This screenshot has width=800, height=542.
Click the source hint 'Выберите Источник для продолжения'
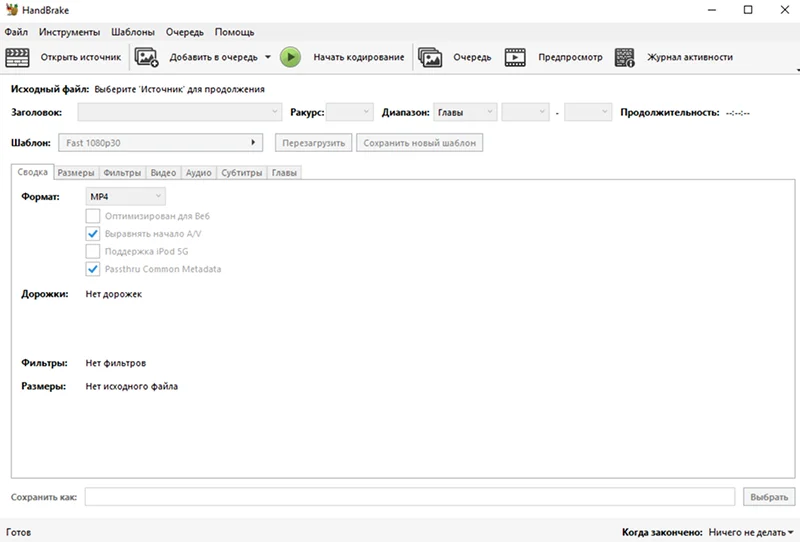[x=180, y=89]
